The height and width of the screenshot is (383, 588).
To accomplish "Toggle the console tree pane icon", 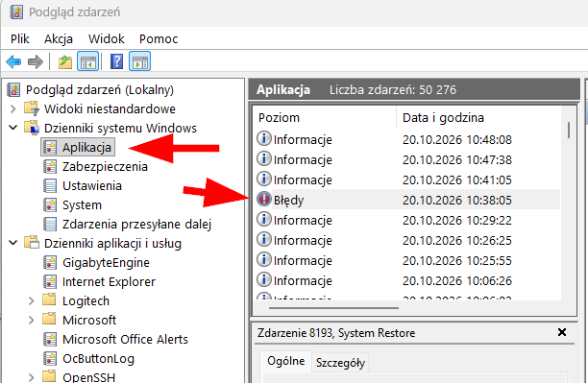I will [x=87, y=61].
